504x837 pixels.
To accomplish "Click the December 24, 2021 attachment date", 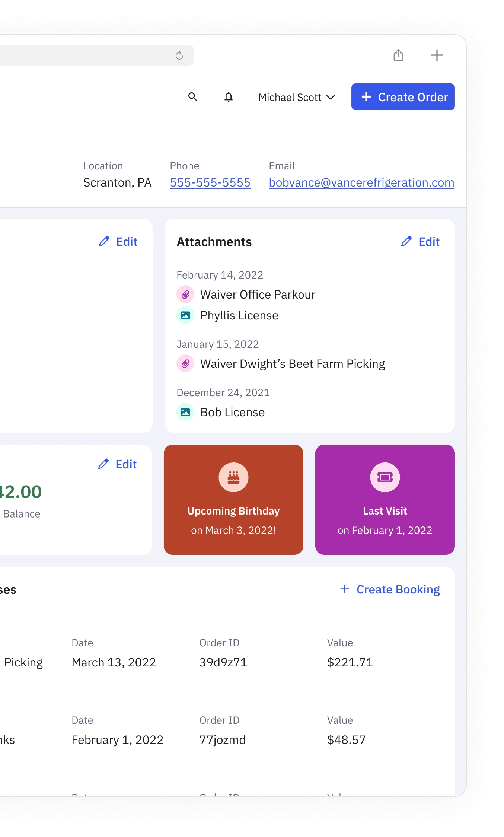I will tap(223, 392).
